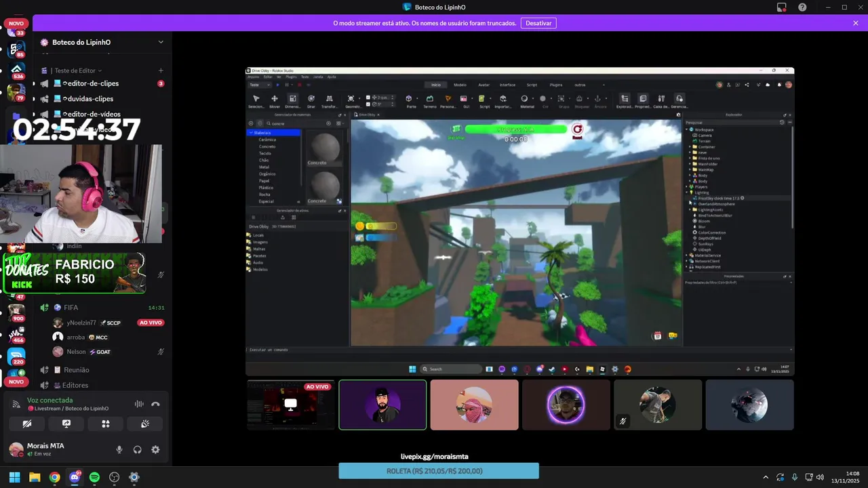Image resolution: width=868 pixels, height=488 pixels.
Task: Switch to the Plugins tab in Roblox Studio
Action: click(556, 85)
